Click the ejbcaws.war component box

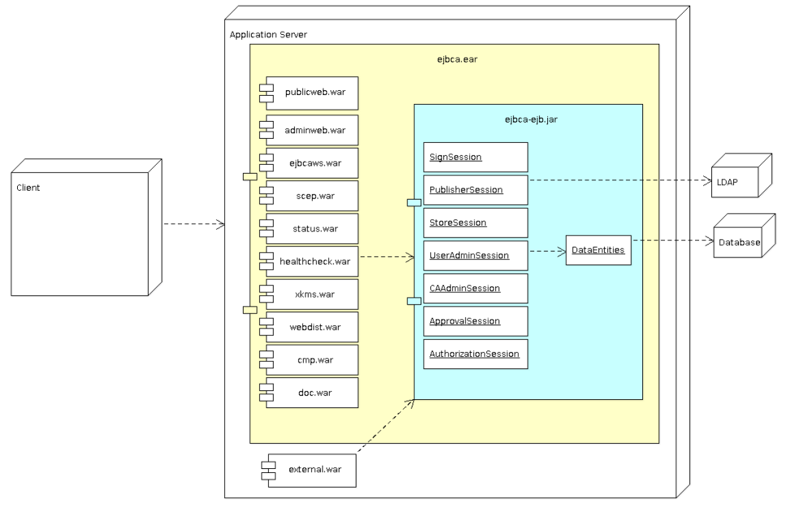[x=313, y=163]
